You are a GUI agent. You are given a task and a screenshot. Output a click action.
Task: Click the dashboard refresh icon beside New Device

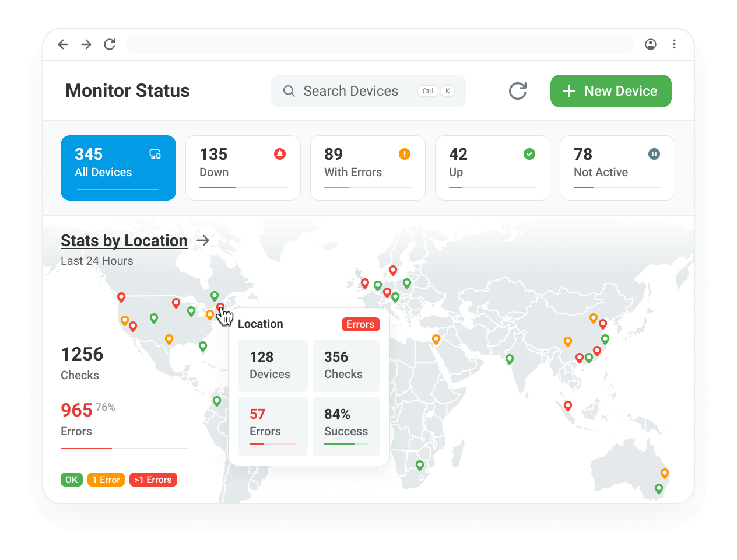pos(517,91)
